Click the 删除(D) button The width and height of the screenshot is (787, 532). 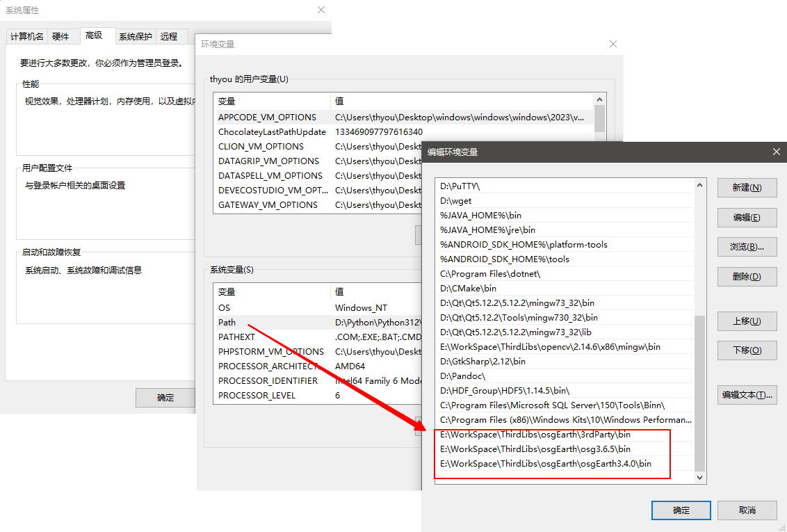(x=747, y=277)
